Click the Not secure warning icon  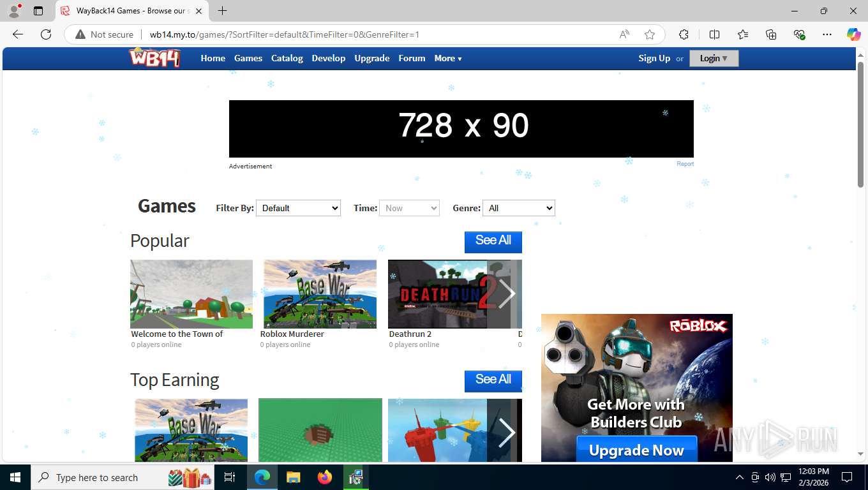(80, 34)
